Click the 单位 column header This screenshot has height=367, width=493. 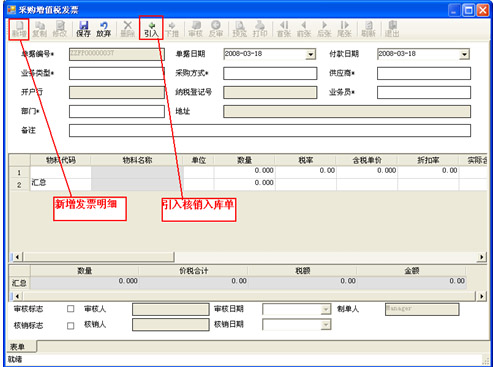[x=199, y=160]
